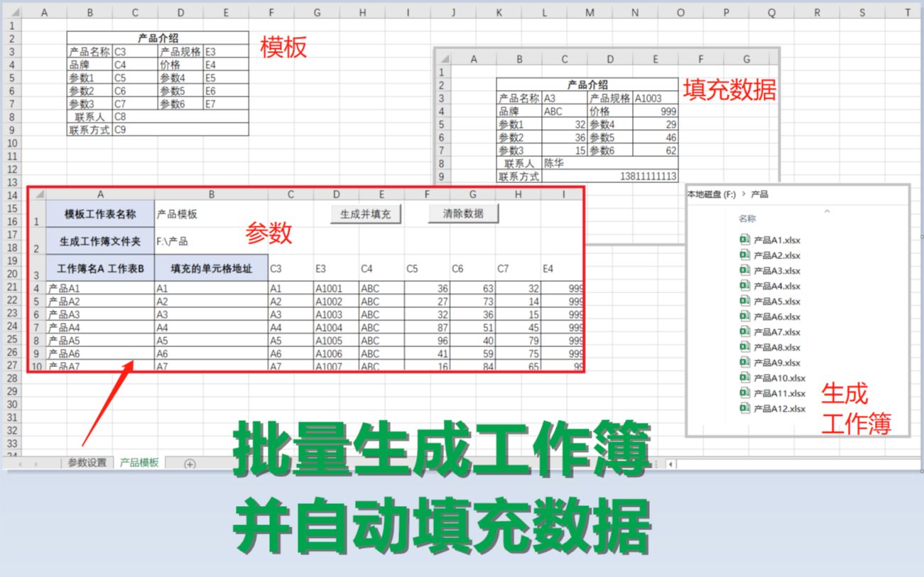Sort files by the 名称 column header
This screenshot has width=924, height=577.
(747, 219)
